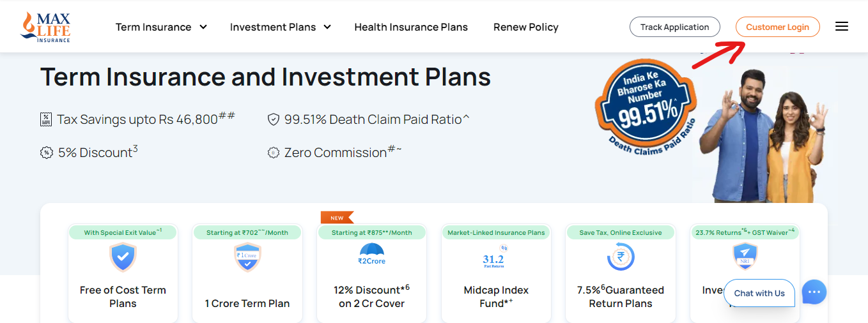Open the Chat with Us bubble
Screen dimensions: 868x323
click(x=759, y=293)
